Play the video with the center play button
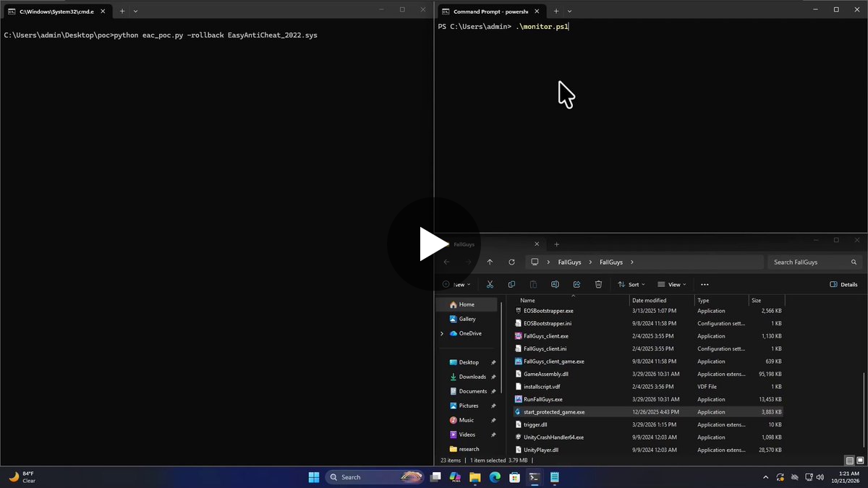The image size is (868, 488). (x=433, y=244)
